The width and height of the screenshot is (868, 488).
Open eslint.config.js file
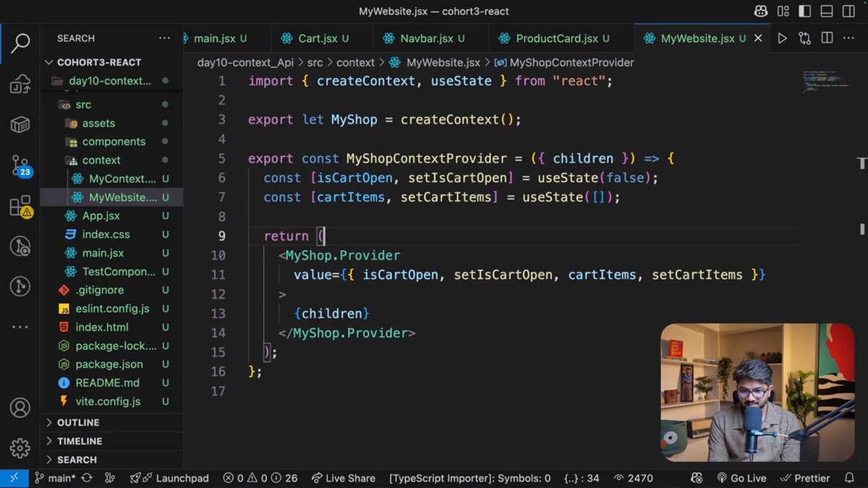pyautogui.click(x=111, y=309)
